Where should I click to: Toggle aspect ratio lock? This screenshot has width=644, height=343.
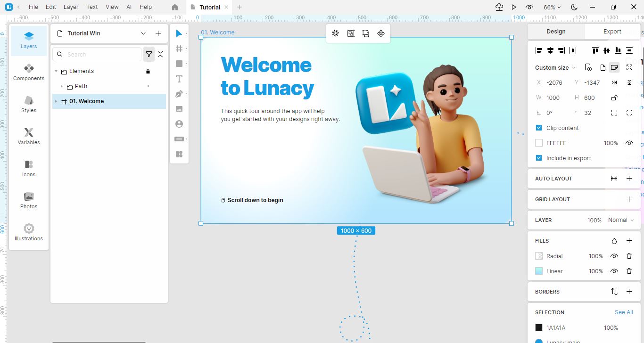pos(614,98)
